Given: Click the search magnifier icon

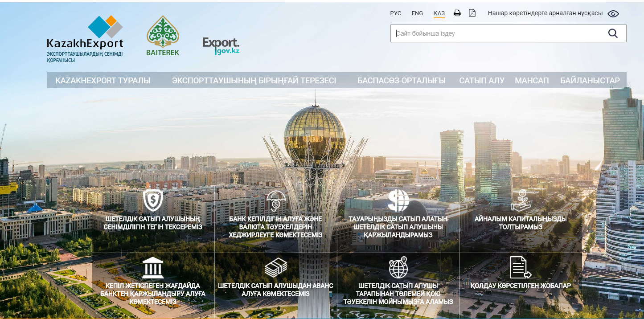Looking at the screenshot, I should [x=613, y=33].
